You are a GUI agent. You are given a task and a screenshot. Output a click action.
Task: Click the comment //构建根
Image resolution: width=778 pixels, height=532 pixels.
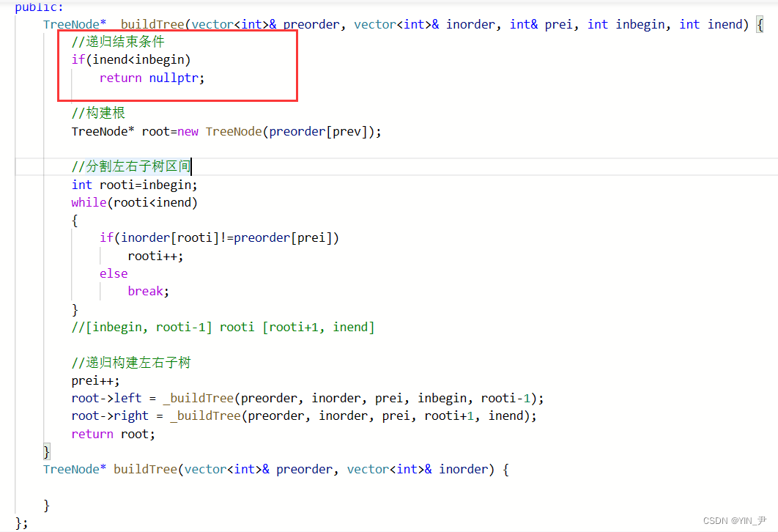point(98,113)
